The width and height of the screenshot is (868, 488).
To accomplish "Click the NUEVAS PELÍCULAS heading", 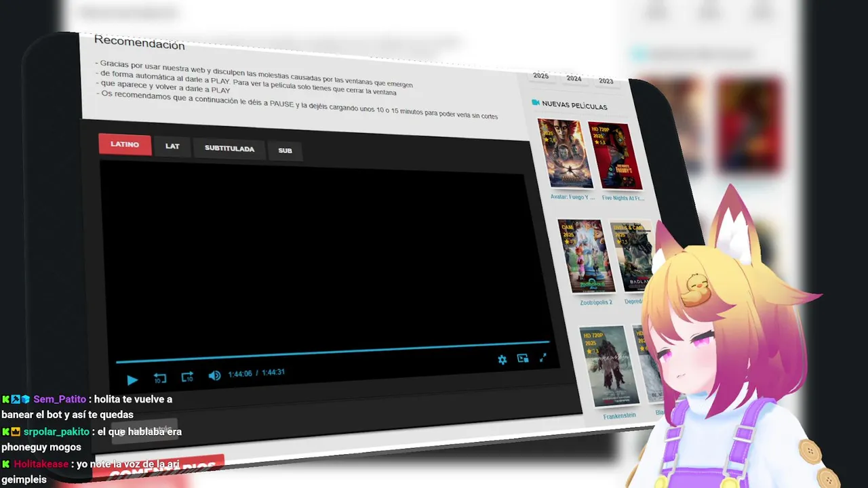I will click(x=574, y=106).
